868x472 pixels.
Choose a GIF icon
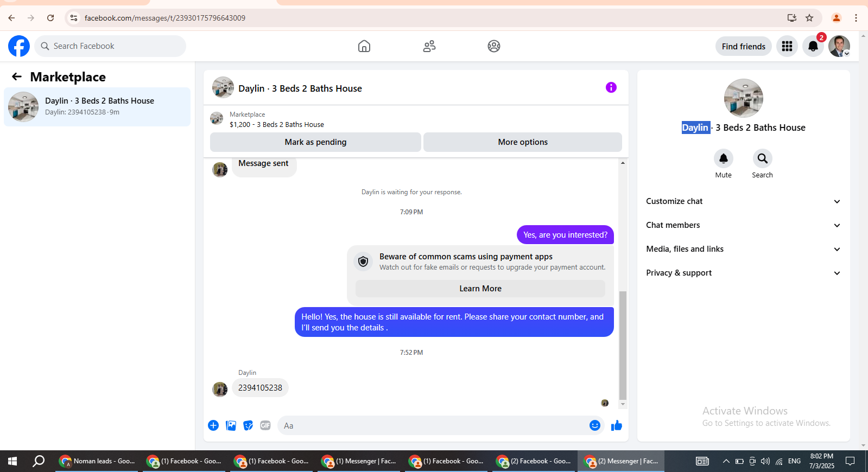[x=265, y=425]
